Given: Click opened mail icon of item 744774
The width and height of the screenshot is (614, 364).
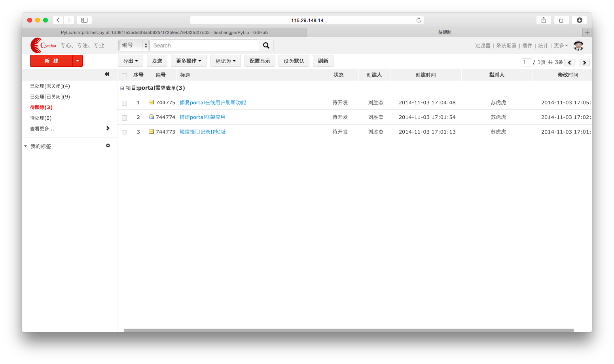Looking at the screenshot, I should pyautogui.click(x=151, y=117).
